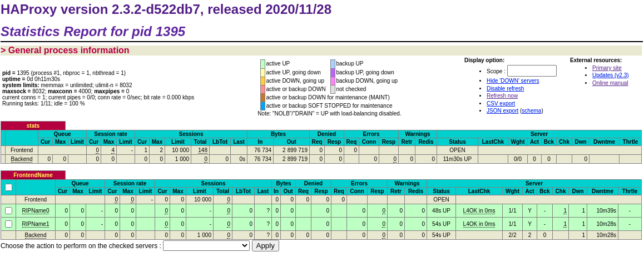Click the Statistics Report for pid 1395 title
The height and width of the screenshot is (257, 644).
(x=93, y=32)
